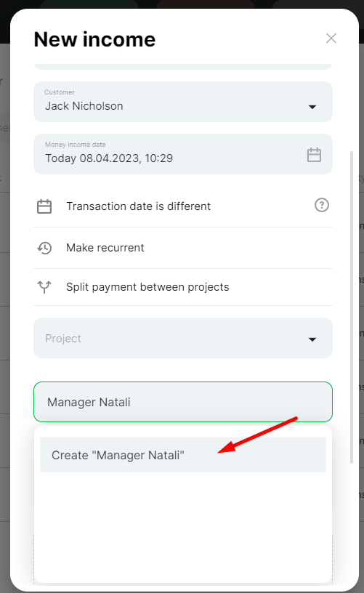Screen dimensions: 364x593
Task: Open the Project selection field
Action: pos(183,338)
